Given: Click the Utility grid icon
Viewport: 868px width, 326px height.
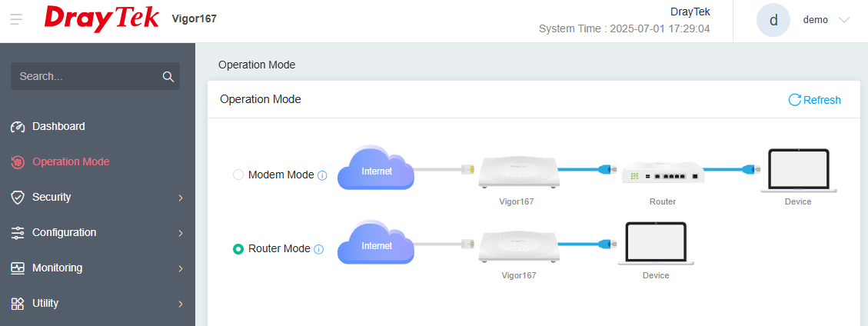Looking at the screenshot, I should point(18,304).
